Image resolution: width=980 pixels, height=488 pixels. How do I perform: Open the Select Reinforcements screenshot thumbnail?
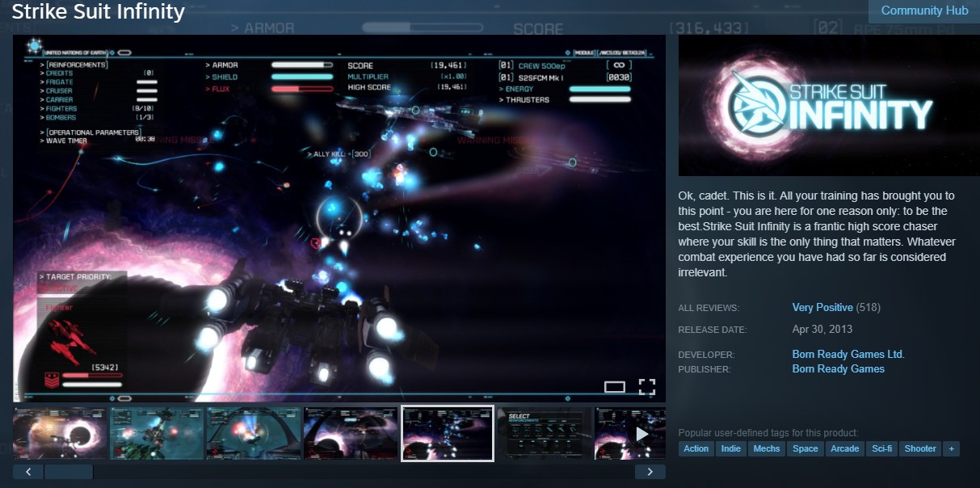545,434
